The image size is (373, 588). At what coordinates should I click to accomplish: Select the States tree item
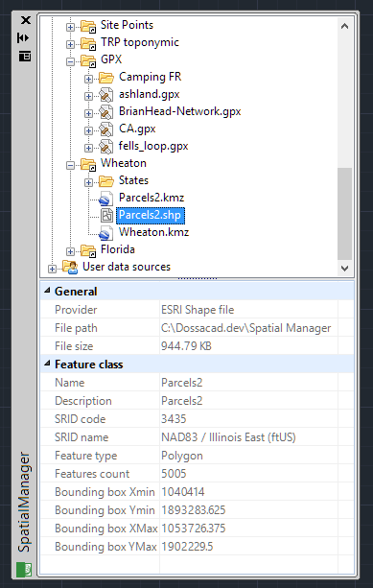pos(133,180)
